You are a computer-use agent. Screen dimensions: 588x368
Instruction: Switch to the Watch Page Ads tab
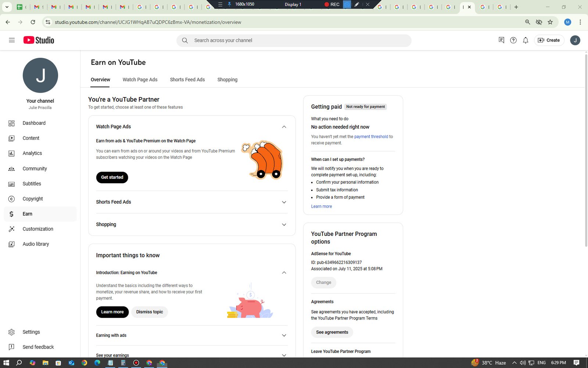point(140,79)
